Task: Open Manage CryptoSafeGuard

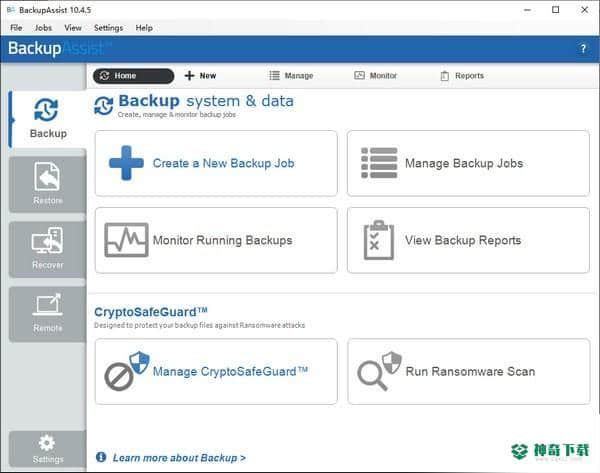Action: point(216,371)
